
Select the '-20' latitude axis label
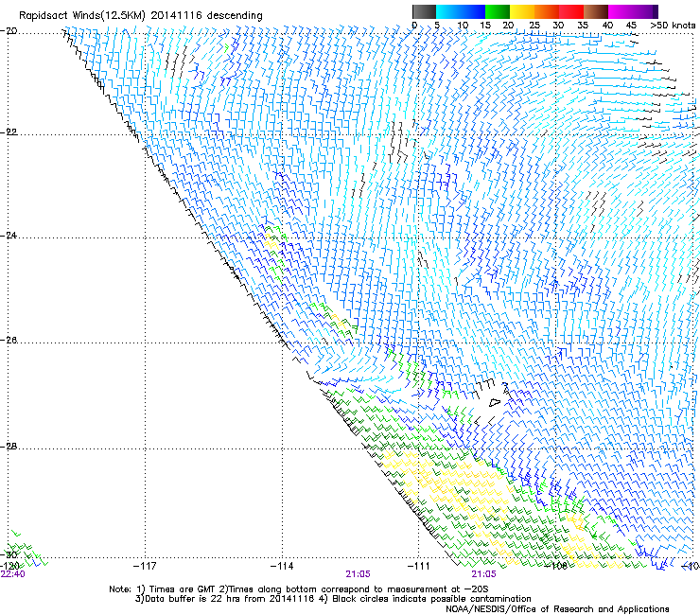tap(9, 31)
